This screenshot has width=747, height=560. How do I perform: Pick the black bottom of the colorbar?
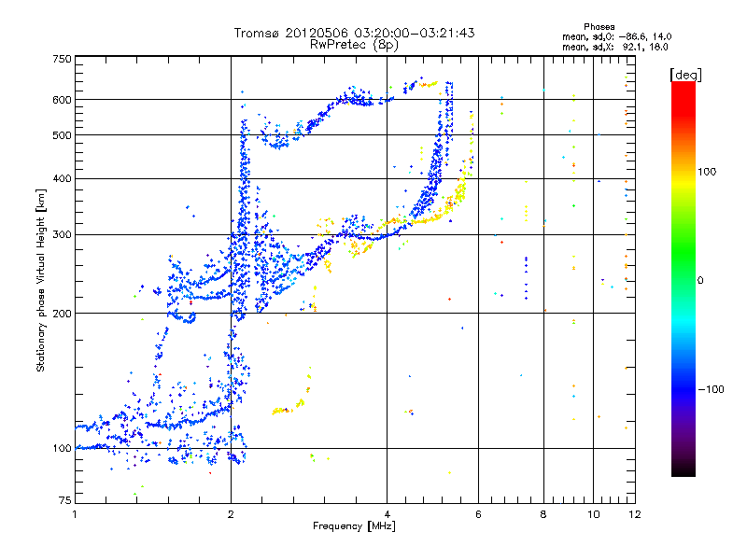tap(684, 470)
